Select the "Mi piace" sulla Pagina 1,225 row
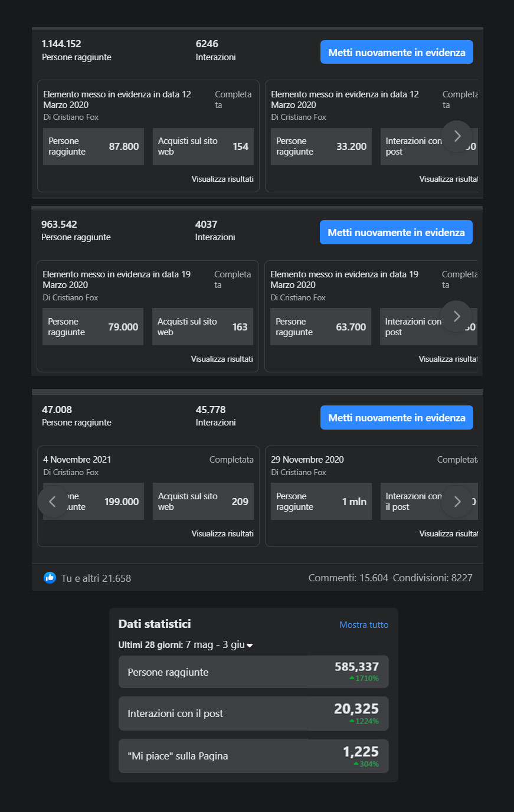This screenshot has height=812, width=514. [x=253, y=756]
